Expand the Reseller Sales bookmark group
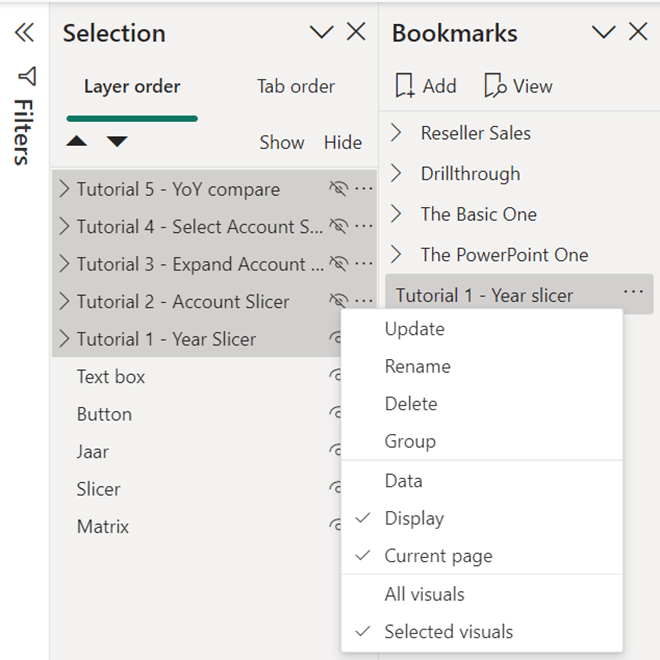The height and width of the screenshot is (660, 660). coord(397,133)
